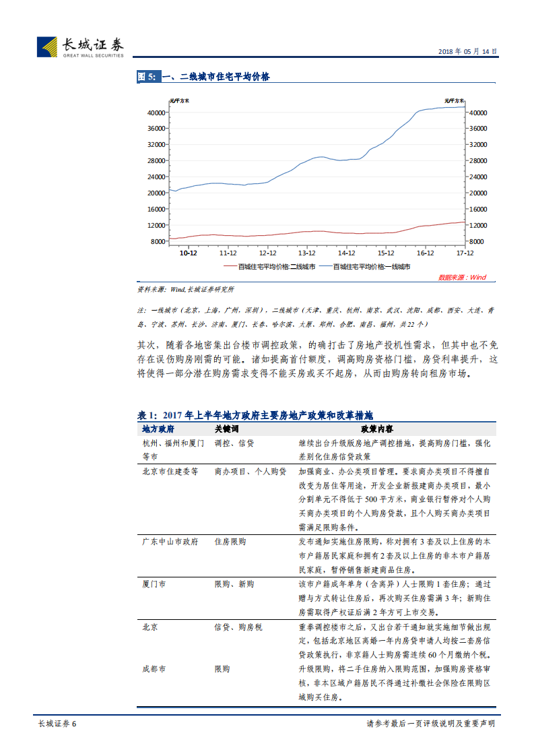Click the '商办项目、个人购贷' keyword cell
Image resolution: width=534 pixels, height=756 pixels.
pyautogui.click(x=251, y=472)
